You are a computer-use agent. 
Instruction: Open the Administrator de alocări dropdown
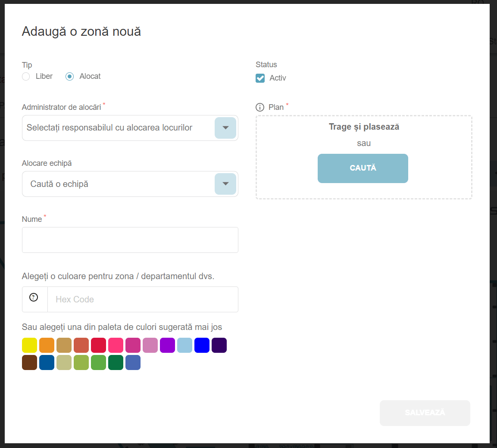pyautogui.click(x=225, y=128)
